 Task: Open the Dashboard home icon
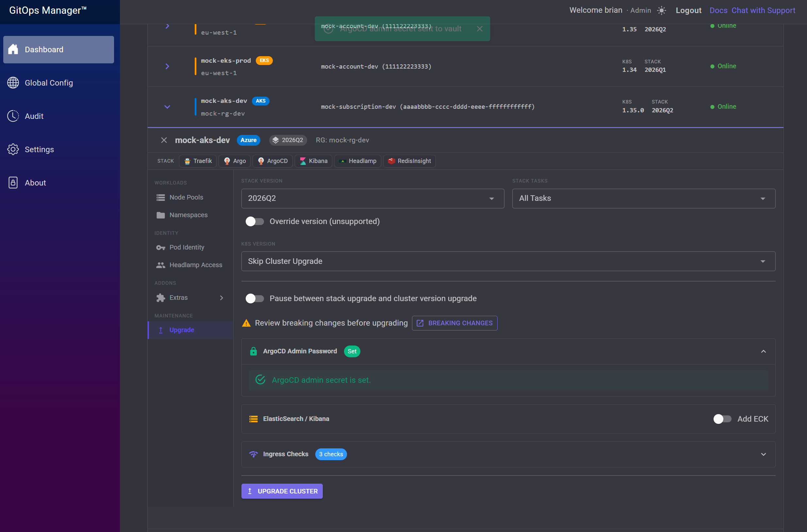pos(13,49)
